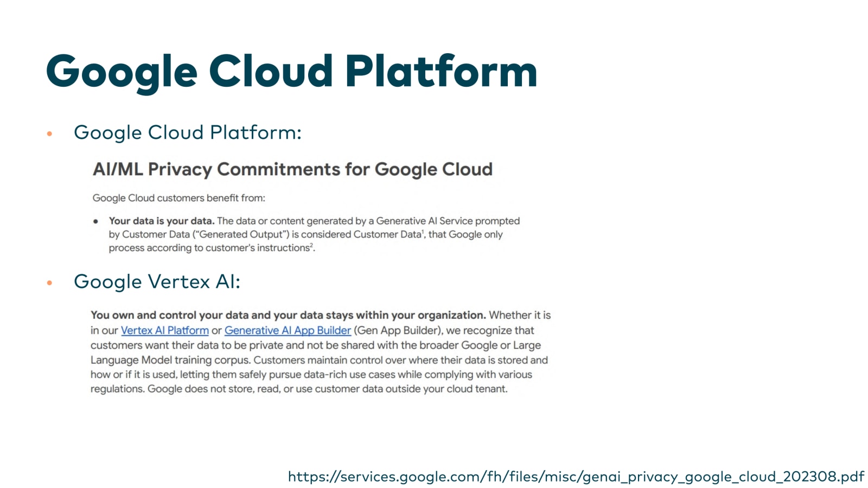This screenshot has height=488, width=868.
Task: Click the bold 'Your data is your data.' text
Action: 162,221
